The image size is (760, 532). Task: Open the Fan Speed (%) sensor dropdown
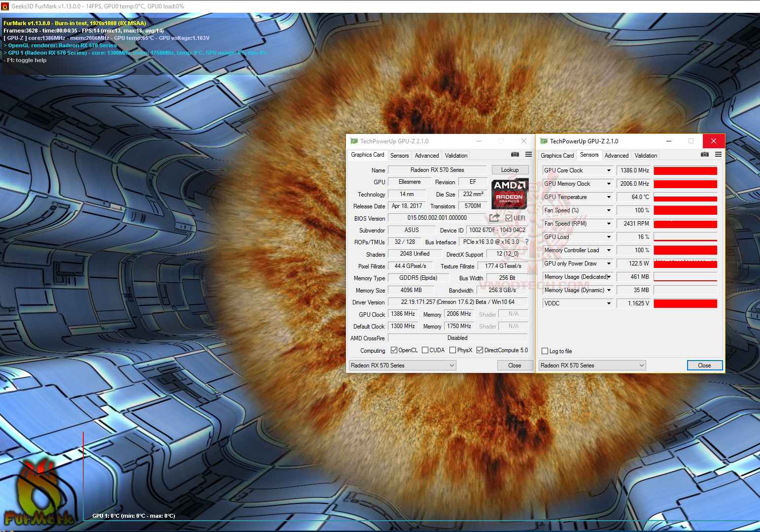609,210
